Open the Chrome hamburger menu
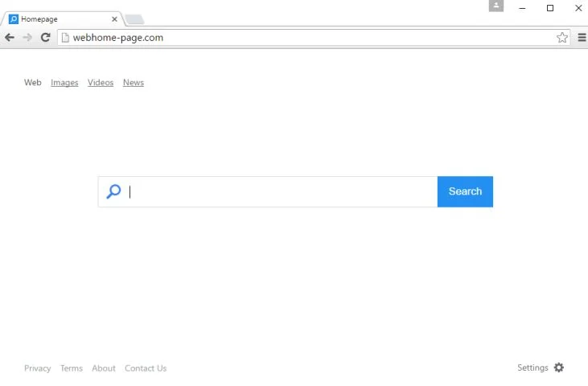Viewport: 588px width, 386px height. pos(582,38)
